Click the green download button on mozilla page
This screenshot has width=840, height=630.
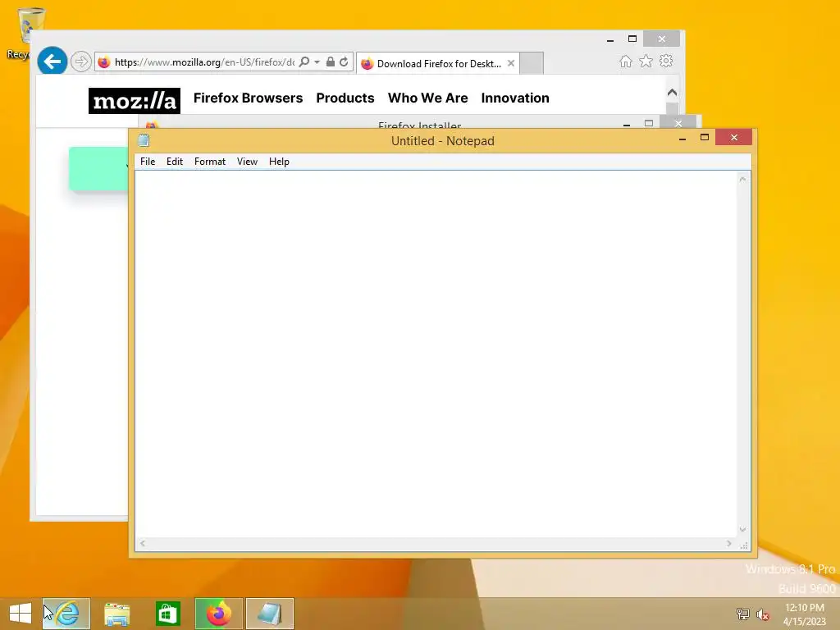98,169
